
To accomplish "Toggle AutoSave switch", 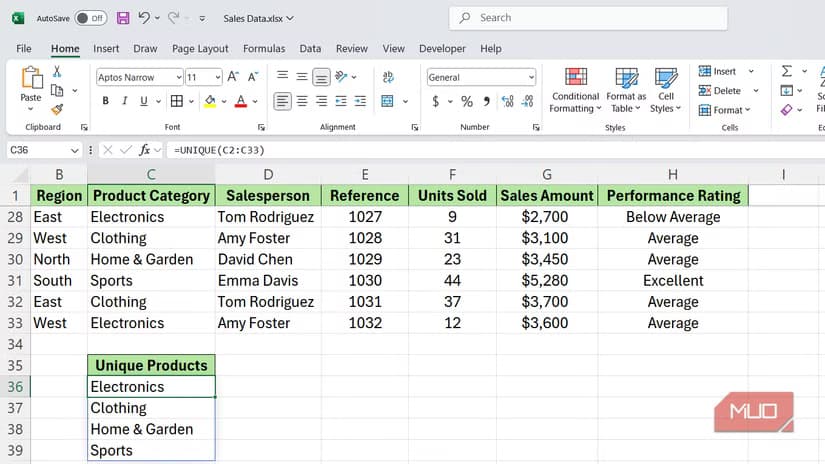I will tap(90, 18).
